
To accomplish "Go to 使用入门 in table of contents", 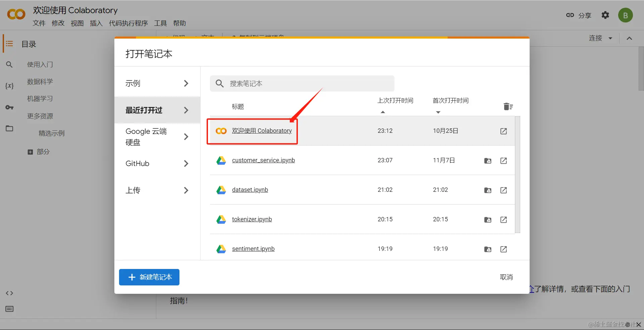I will [x=40, y=64].
